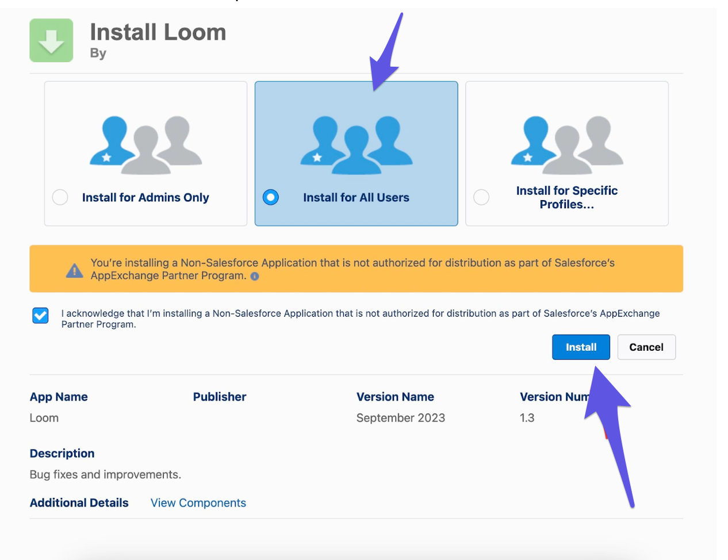Click the Install for Specific Profiles label
The width and height of the screenshot is (728, 560).
(567, 198)
